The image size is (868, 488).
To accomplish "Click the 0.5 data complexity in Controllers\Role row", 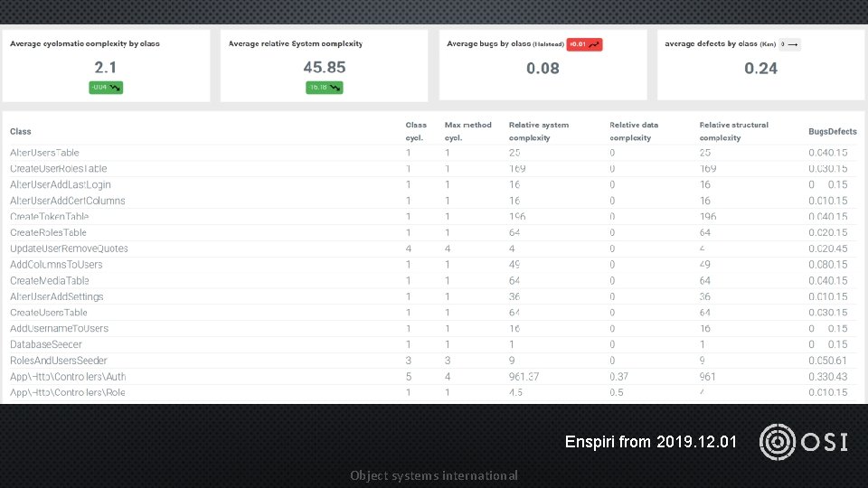I will point(616,392).
